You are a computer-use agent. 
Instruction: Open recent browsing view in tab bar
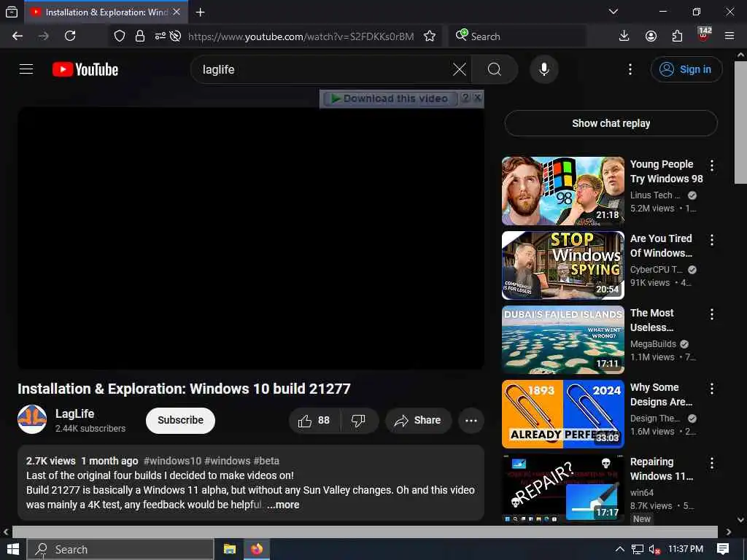(12, 12)
